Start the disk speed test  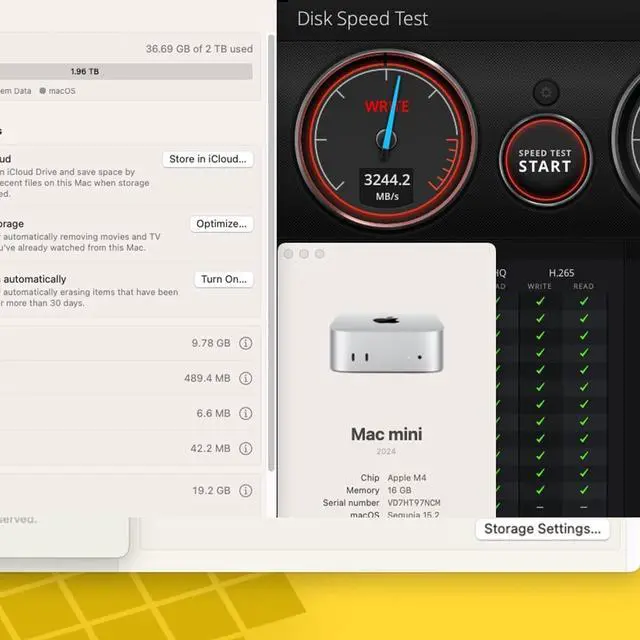(545, 161)
